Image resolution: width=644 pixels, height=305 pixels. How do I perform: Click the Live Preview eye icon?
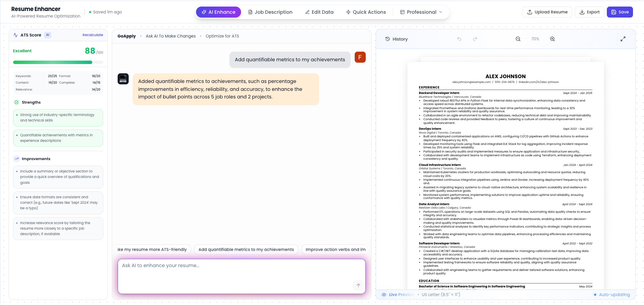[x=384, y=295]
